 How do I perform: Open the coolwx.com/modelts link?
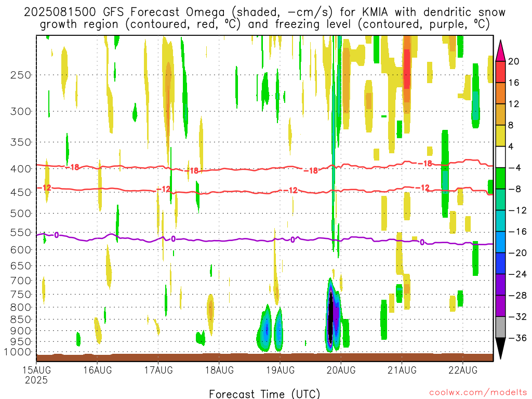click(478, 393)
